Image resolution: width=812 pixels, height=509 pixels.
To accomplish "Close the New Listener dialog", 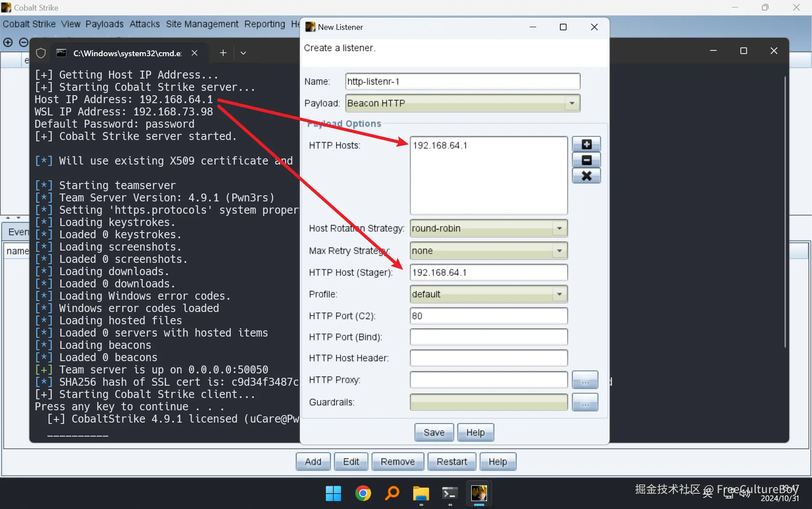I will tap(594, 27).
